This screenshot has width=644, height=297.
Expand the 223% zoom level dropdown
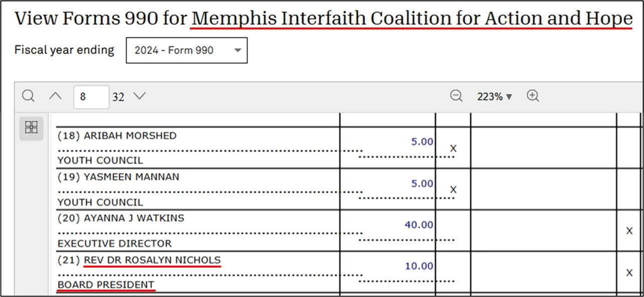pyautogui.click(x=495, y=97)
